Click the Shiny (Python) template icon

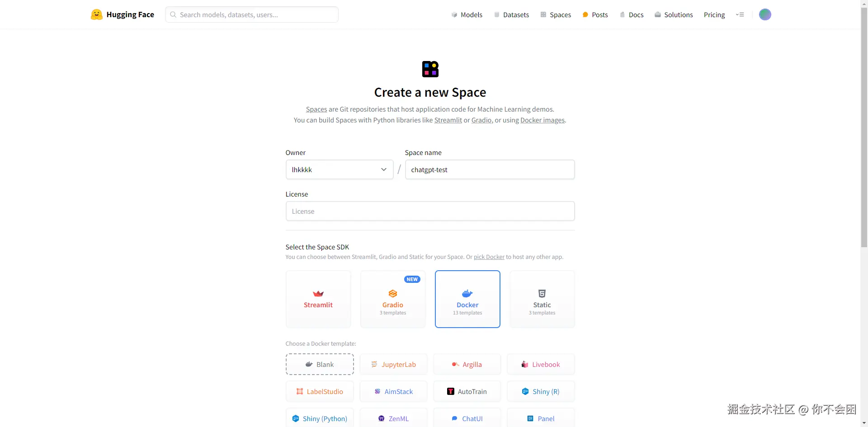point(296,418)
